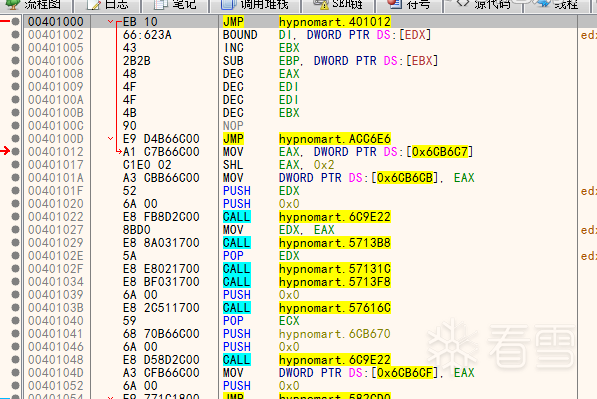Toggle breakpoint dot at address 00401022
597x399 pixels.
pyautogui.click(x=15, y=217)
